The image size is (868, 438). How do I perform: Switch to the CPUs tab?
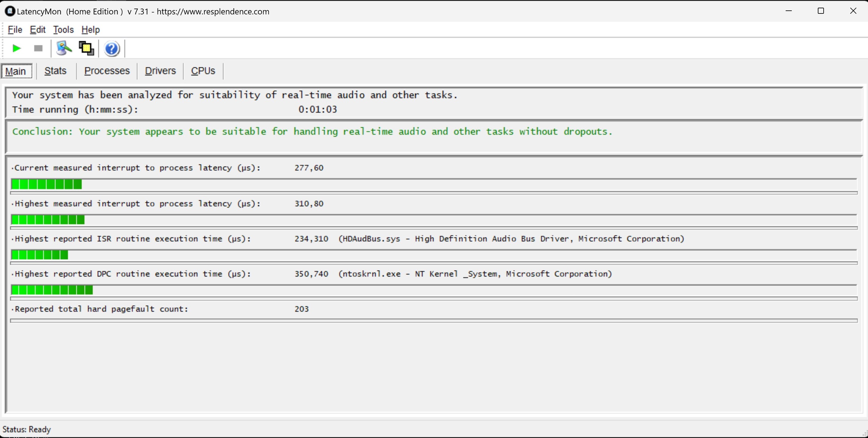[x=203, y=71]
